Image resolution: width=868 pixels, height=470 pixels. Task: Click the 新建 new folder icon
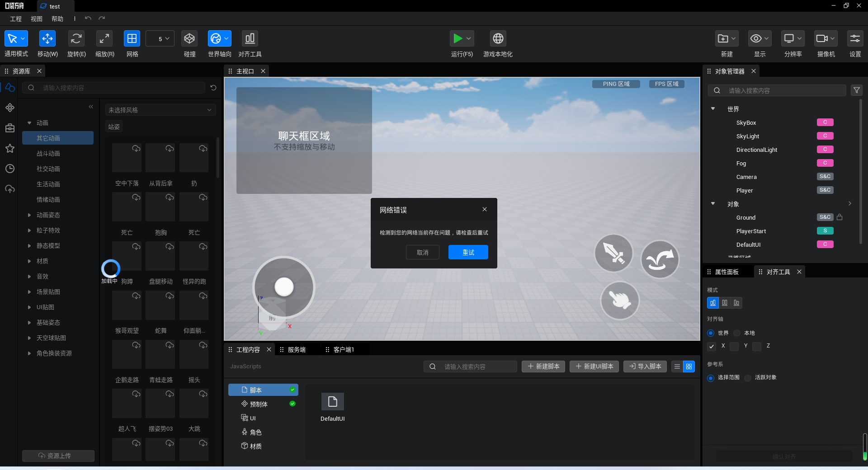723,39
